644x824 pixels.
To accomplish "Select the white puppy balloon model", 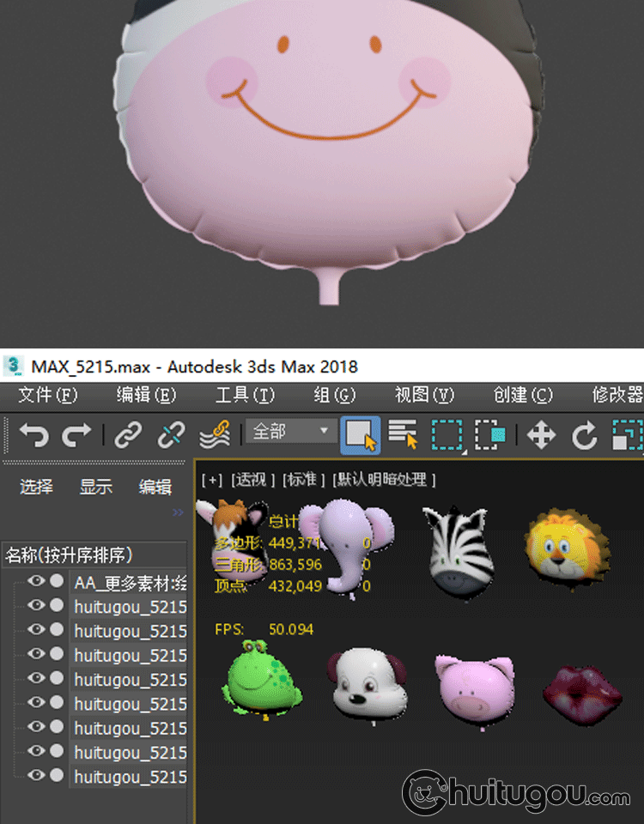I will (x=368, y=684).
